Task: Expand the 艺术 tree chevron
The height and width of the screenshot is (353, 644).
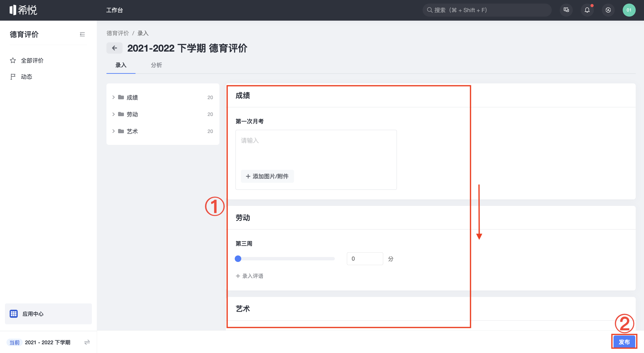Action: point(114,131)
